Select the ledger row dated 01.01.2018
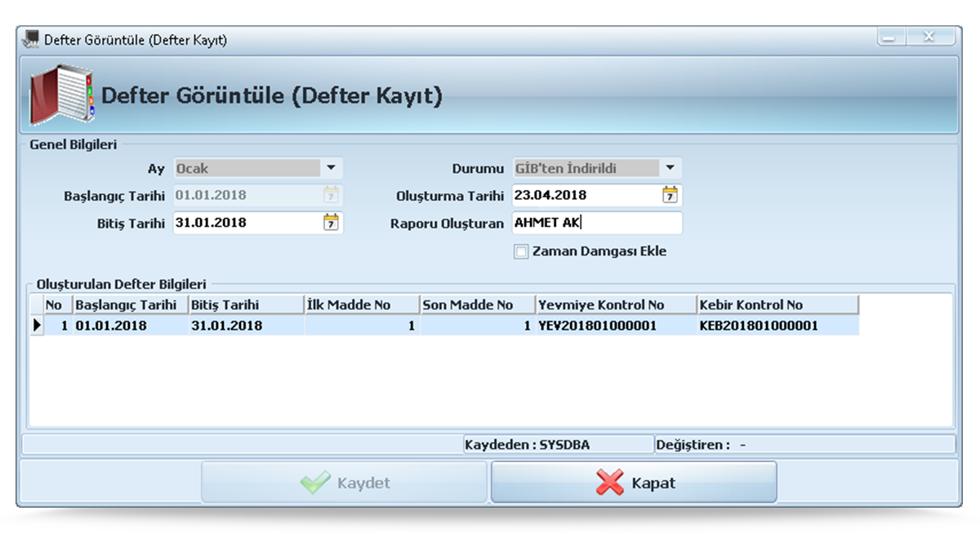This screenshot has width=980, height=533. coord(327,325)
